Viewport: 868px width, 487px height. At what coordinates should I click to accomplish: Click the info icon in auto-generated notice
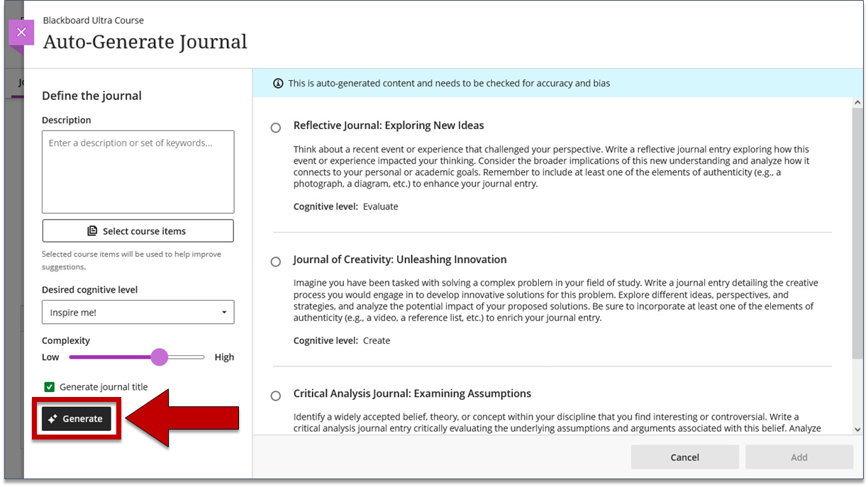tap(278, 84)
